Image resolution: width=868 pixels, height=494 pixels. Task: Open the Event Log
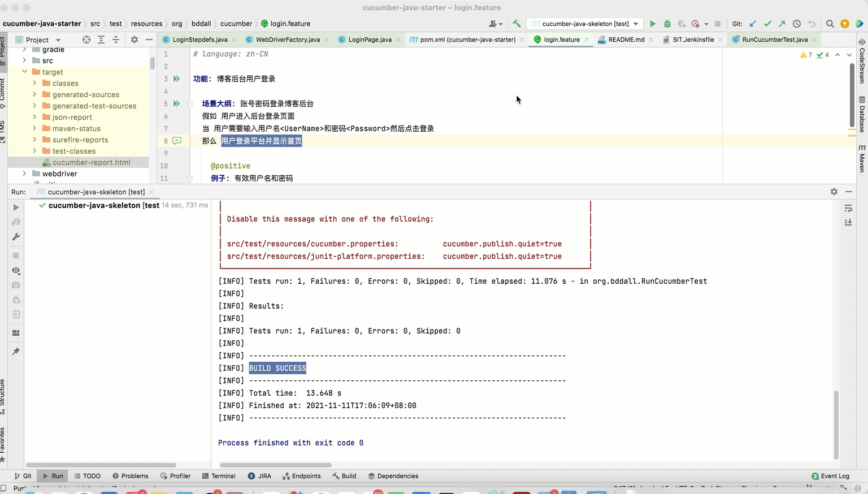point(831,476)
